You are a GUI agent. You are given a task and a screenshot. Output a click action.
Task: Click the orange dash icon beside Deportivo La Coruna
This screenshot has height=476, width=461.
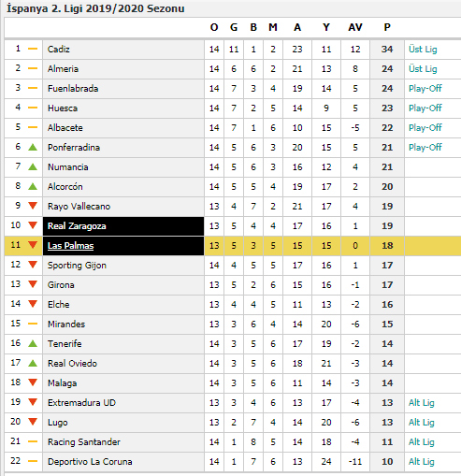(33, 461)
